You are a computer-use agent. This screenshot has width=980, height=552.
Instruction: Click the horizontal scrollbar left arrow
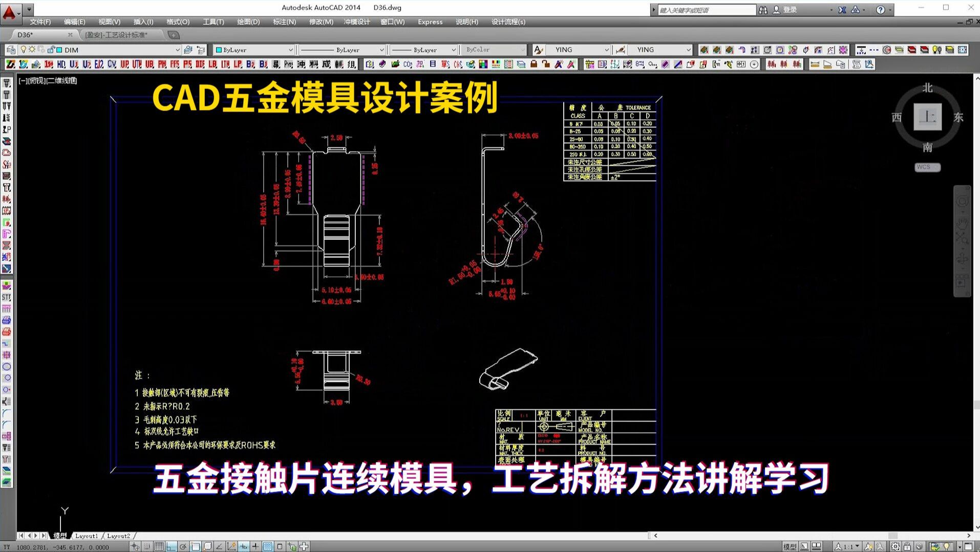[x=655, y=536]
